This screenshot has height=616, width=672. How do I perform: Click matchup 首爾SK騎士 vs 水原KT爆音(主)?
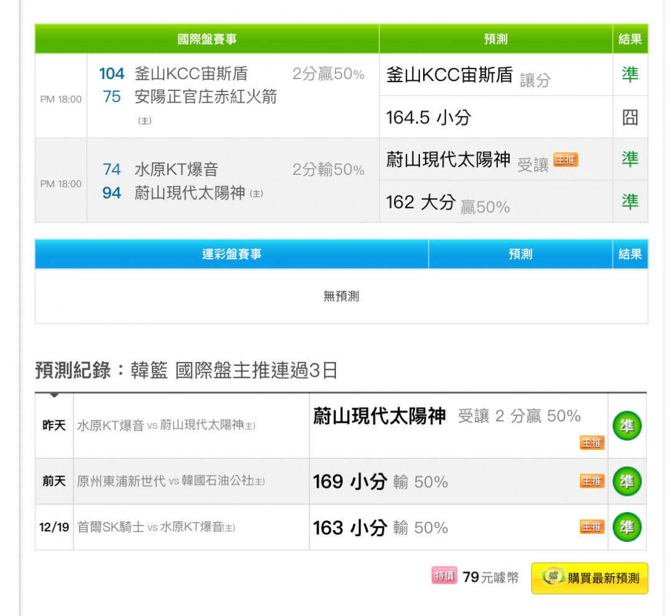coord(156,527)
